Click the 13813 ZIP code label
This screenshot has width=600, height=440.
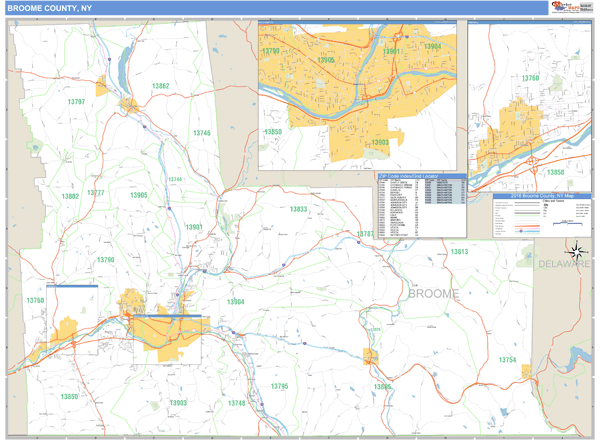pyautogui.click(x=458, y=252)
